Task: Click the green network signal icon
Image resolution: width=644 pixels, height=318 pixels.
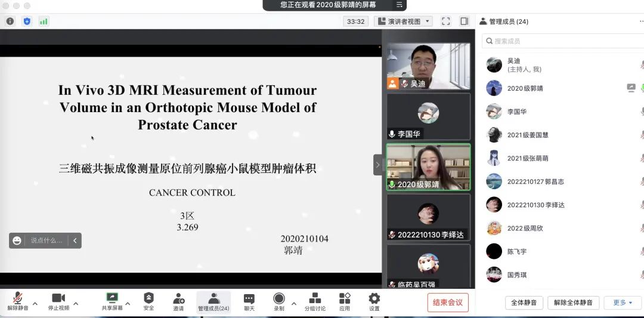Action: [x=44, y=21]
